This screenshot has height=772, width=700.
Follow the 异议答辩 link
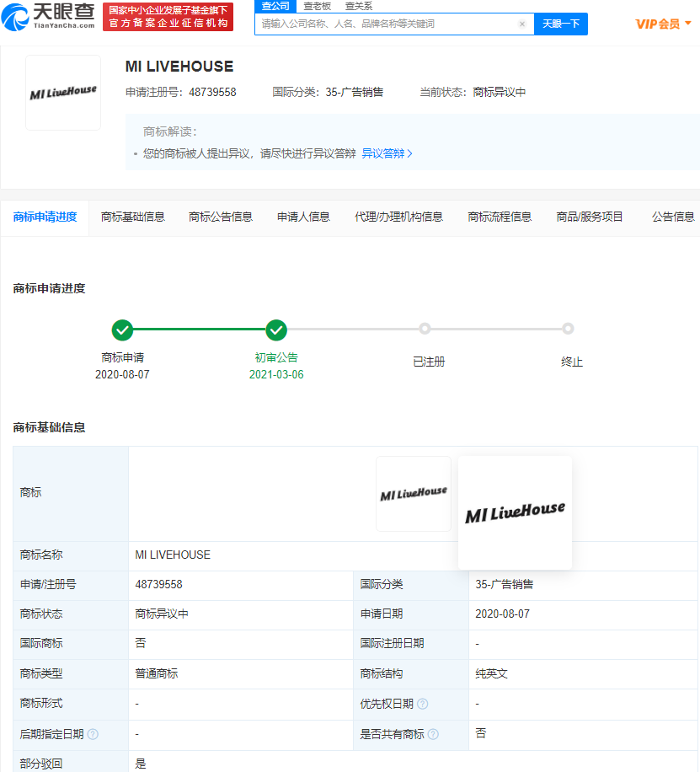[x=387, y=153]
